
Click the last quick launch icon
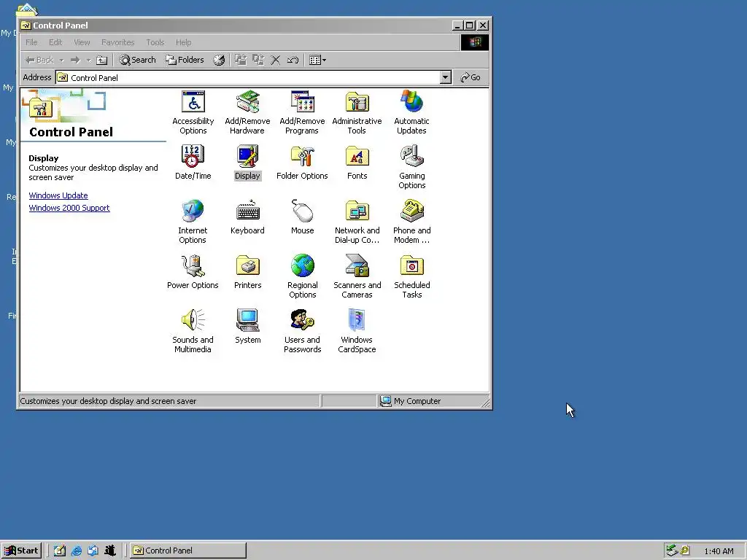[x=110, y=551]
